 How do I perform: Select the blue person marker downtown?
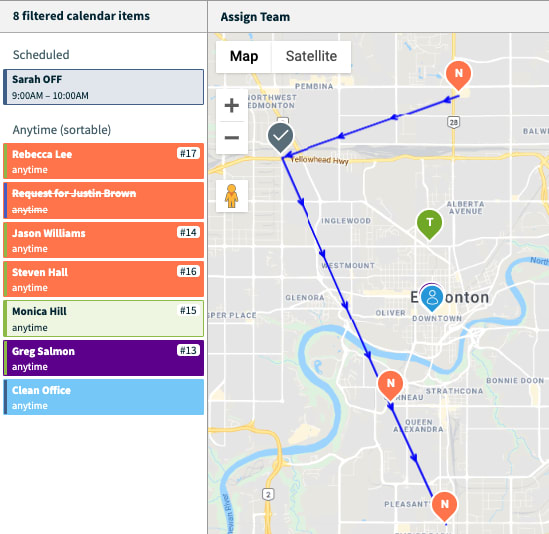(432, 298)
